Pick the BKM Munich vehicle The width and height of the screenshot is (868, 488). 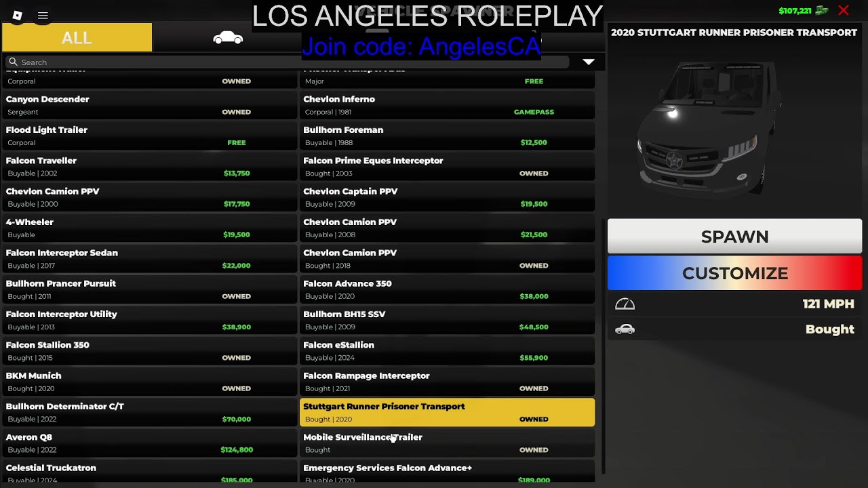[150, 382]
